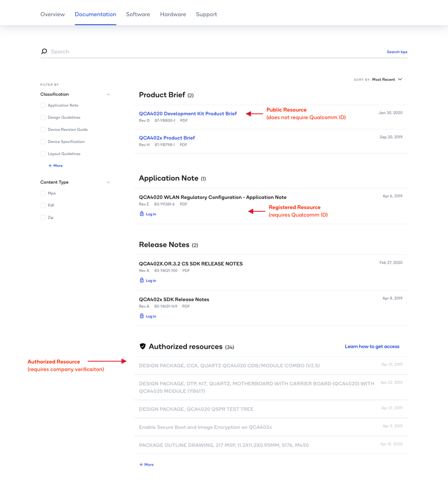Click lock icon under QCA402X.OR.3.2 release notes
448x486 pixels.
coord(142,280)
